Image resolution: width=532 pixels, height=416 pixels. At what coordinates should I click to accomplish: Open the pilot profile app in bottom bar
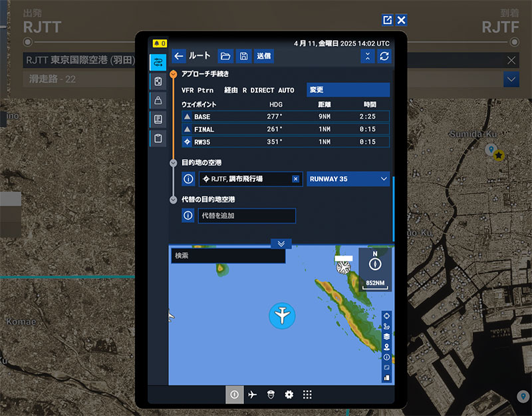(271, 395)
